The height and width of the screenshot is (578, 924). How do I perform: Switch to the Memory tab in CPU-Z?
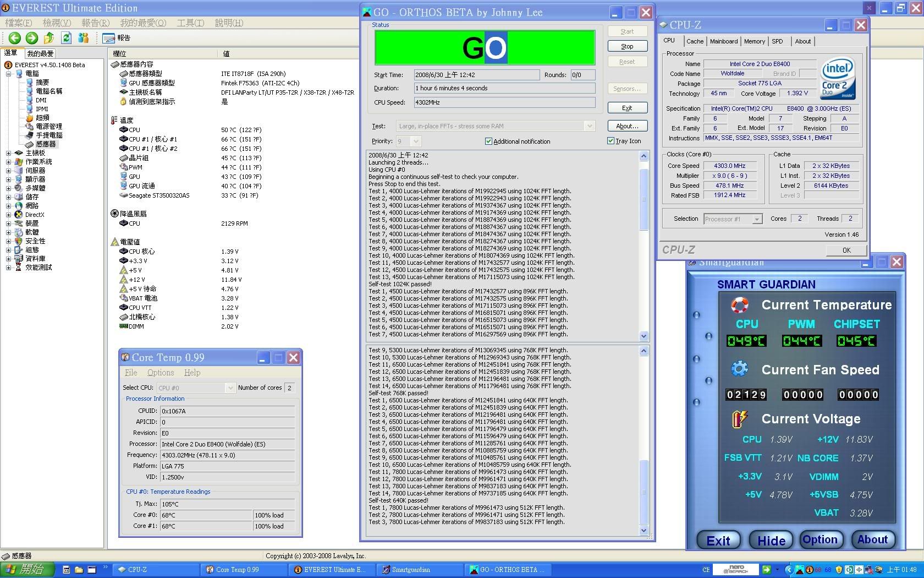[x=755, y=41]
